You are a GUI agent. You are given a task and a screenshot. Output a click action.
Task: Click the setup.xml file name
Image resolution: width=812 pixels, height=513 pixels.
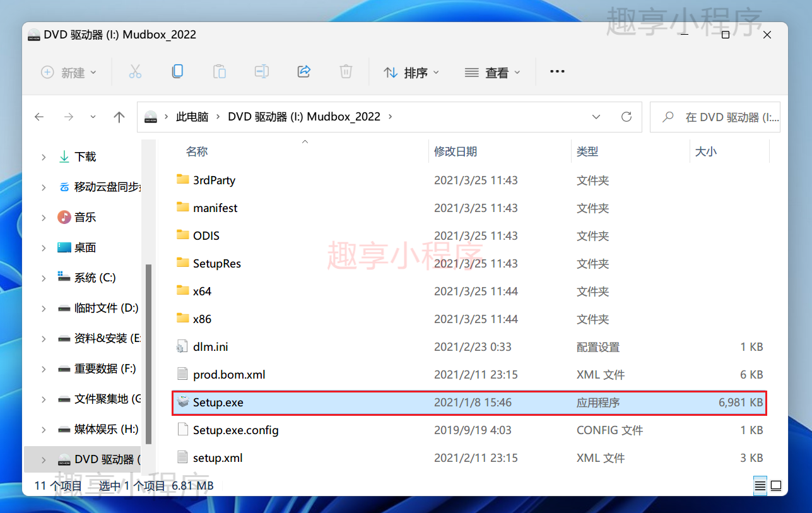pyautogui.click(x=218, y=457)
